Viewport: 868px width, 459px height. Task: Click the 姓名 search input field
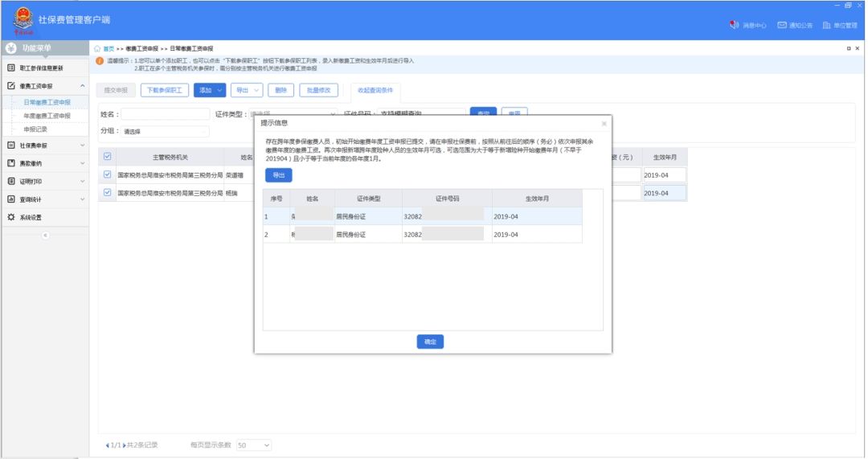165,114
